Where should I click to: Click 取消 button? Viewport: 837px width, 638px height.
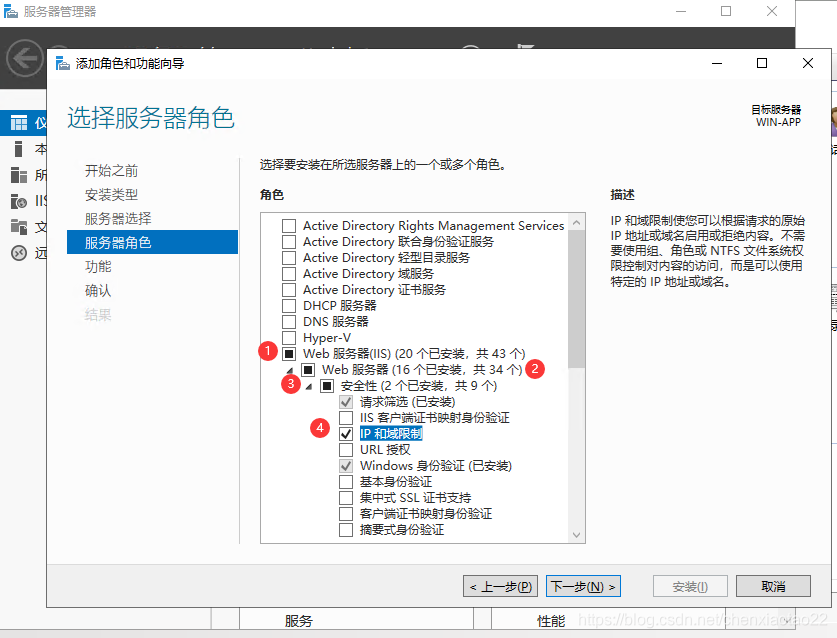coord(773,587)
